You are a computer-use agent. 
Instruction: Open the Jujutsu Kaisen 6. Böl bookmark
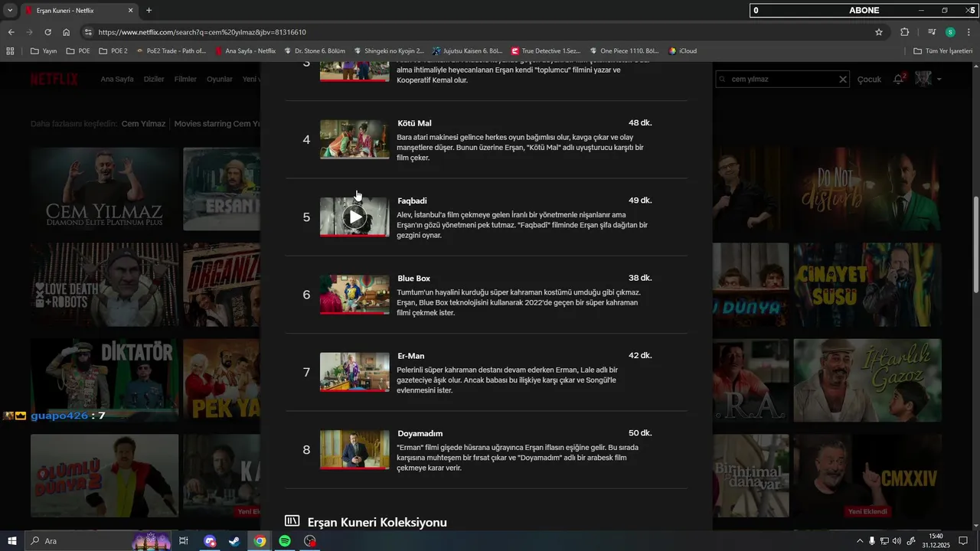(x=466, y=51)
